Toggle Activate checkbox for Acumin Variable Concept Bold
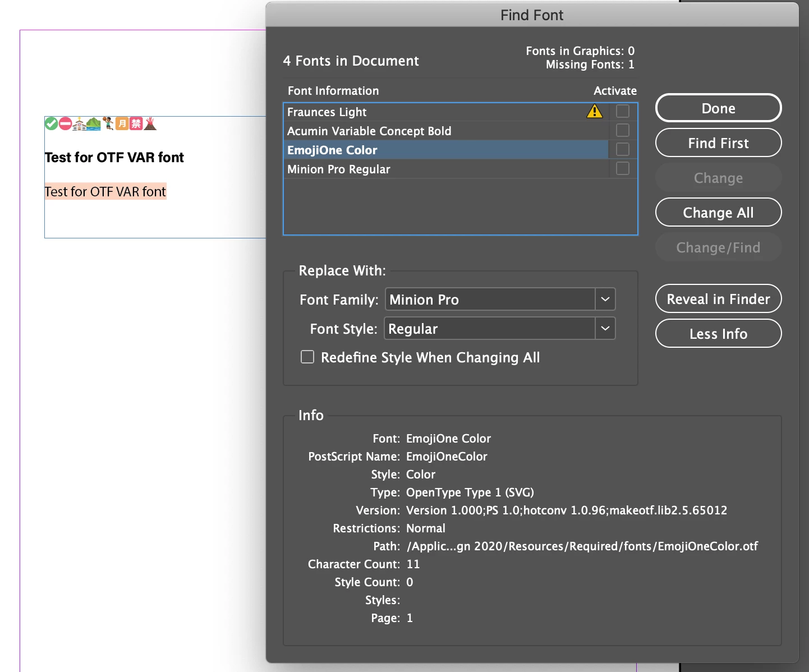The height and width of the screenshot is (672, 809). click(623, 130)
